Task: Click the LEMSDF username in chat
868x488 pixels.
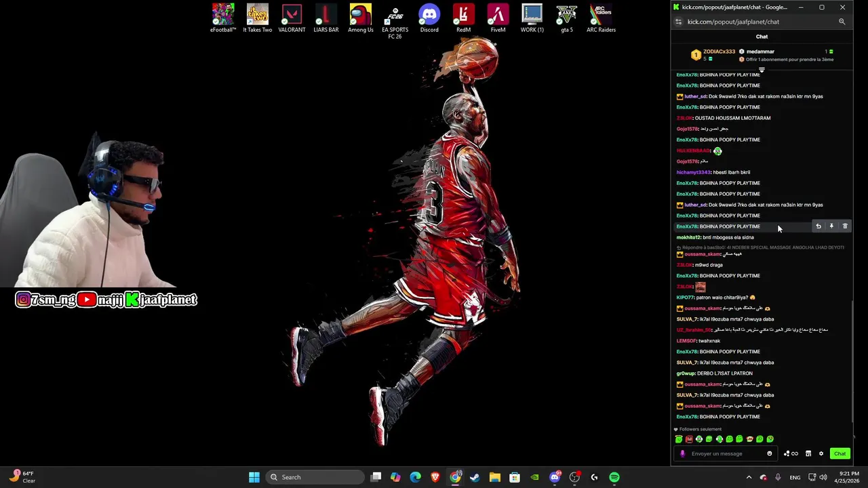Action: (x=686, y=341)
